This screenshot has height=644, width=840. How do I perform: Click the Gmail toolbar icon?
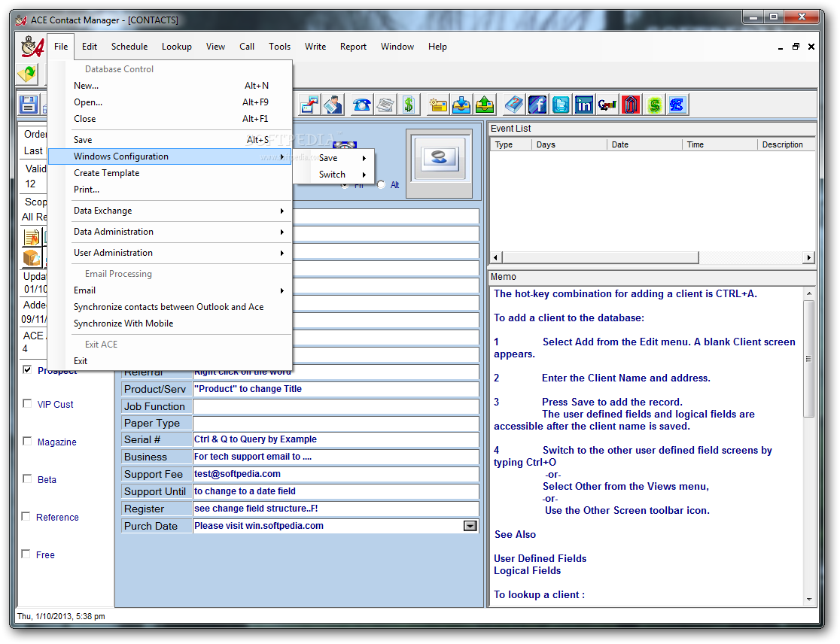607,105
